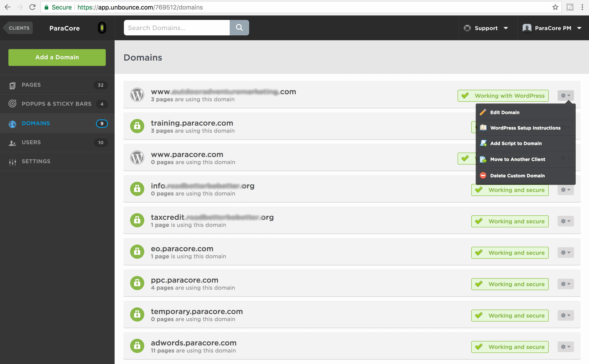Click the lock icon for temporary.paracore.com
The width and height of the screenshot is (589, 364).
pyautogui.click(x=137, y=314)
